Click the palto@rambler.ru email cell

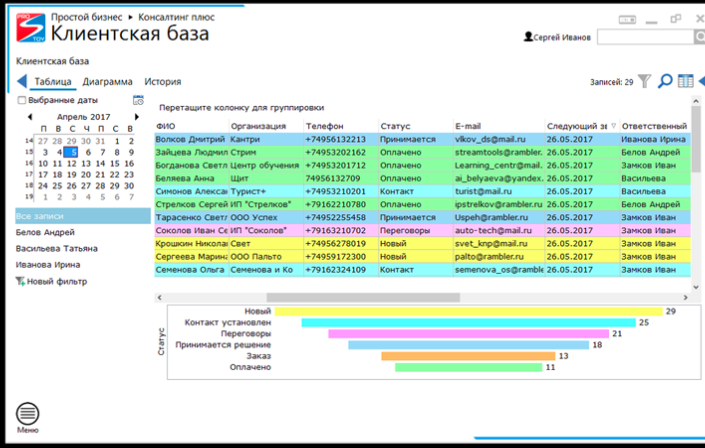tap(498, 256)
